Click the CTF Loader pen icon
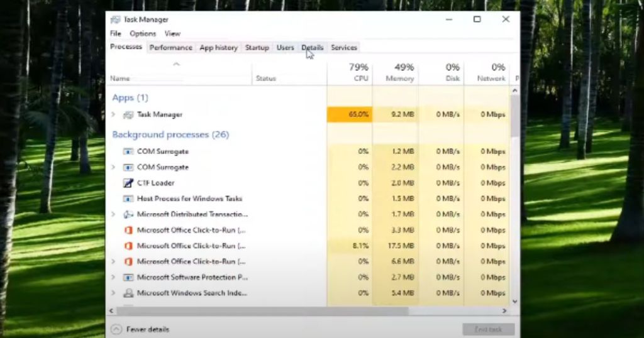The width and height of the screenshot is (644, 338). pos(128,183)
